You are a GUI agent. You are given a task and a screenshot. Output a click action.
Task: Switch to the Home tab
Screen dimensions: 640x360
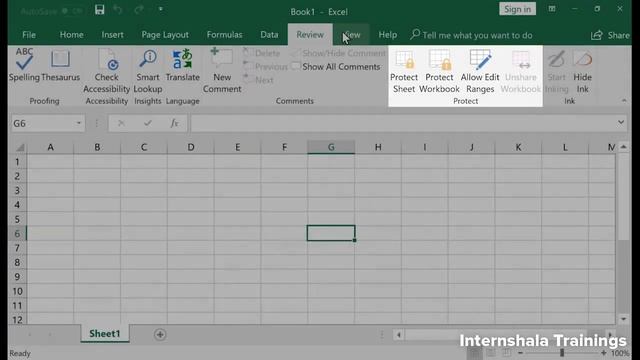[x=71, y=35]
